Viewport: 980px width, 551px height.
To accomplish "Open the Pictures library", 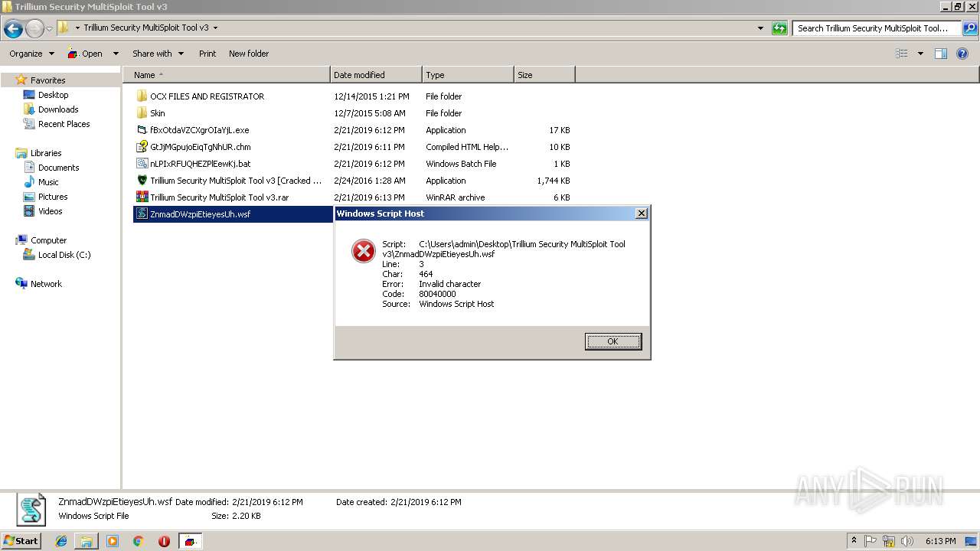I will pos(53,197).
